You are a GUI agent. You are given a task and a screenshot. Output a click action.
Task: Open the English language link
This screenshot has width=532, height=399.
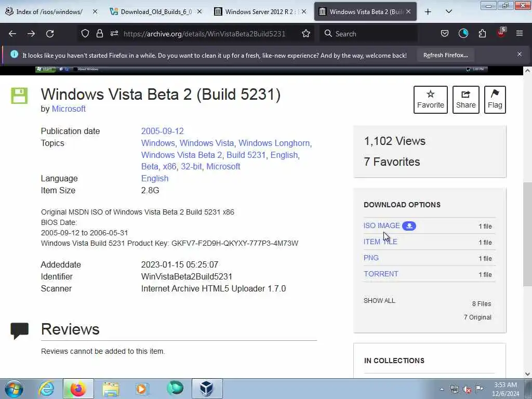(x=155, y=179)
